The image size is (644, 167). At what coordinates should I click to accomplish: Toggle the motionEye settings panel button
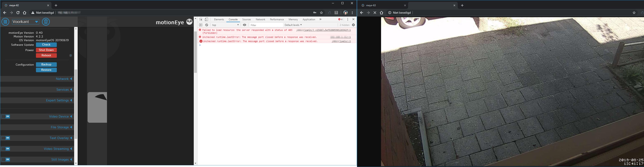coord(5,22)
